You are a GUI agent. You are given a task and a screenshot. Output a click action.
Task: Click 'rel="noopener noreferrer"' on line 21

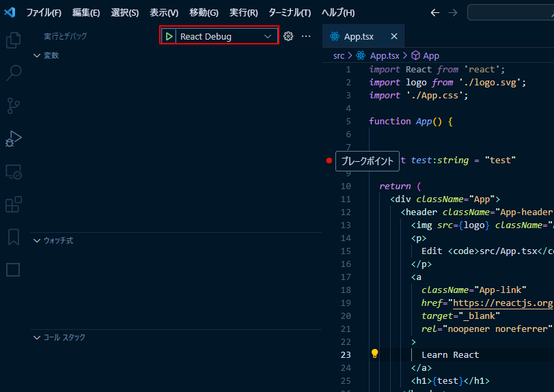click(x=486, y=328)
